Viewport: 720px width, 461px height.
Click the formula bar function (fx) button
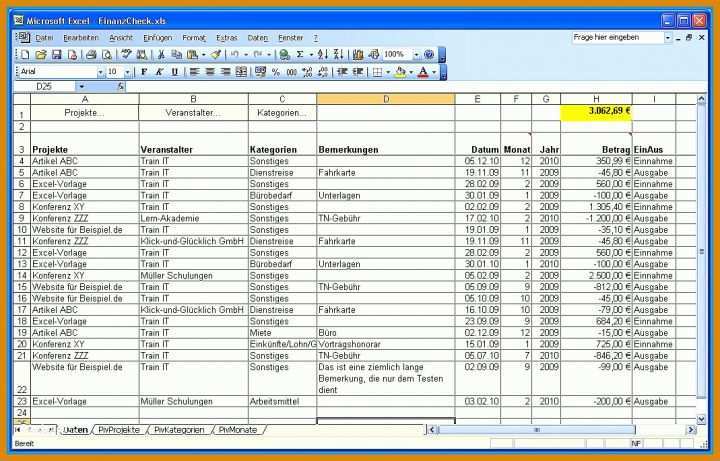click(x=120, y=86)
